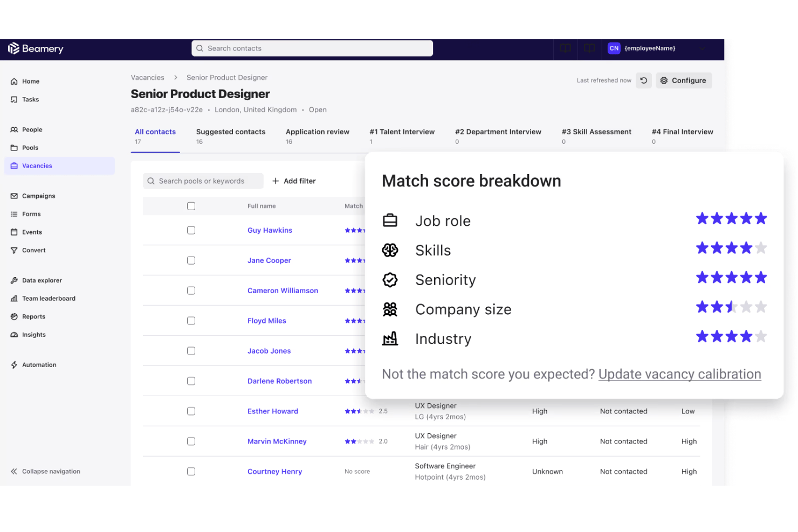Screen dimensions: 798x532
Task: Open Esther Howard contact link
Action: (x=273, y=412)
